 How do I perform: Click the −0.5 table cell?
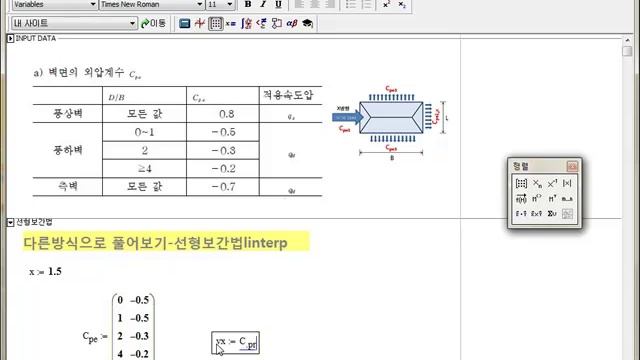(224, 132)
